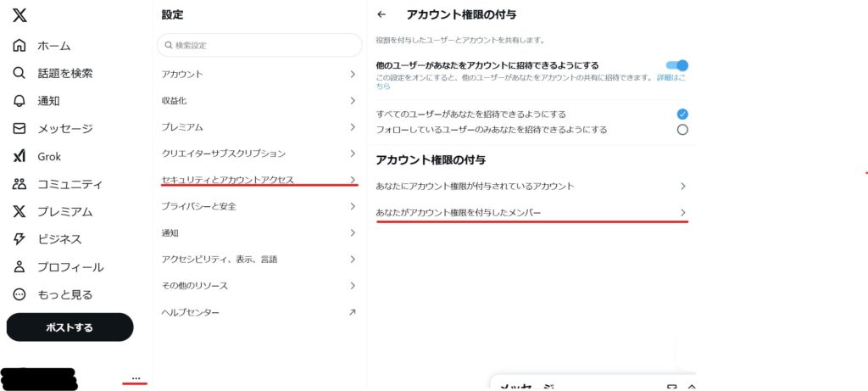Expand あなたがアカウント権限を付与したメンバー row
Screen dimensions: 868x391
pyautogui.click(x=531, y=212)
